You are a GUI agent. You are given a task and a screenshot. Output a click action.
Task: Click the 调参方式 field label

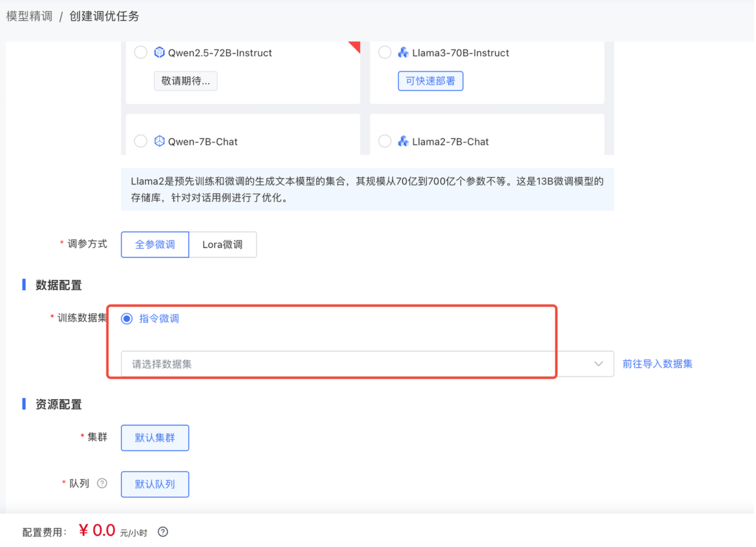coord(87,244)
